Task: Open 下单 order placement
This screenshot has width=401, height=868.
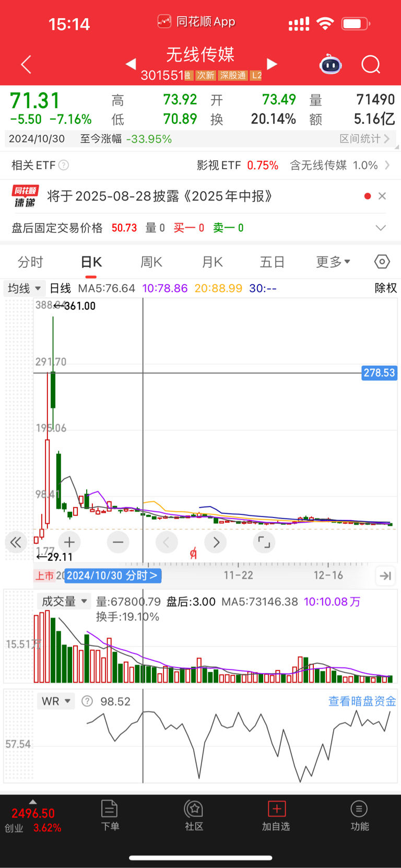Action: pyautogui.click(x=110, y=815)
